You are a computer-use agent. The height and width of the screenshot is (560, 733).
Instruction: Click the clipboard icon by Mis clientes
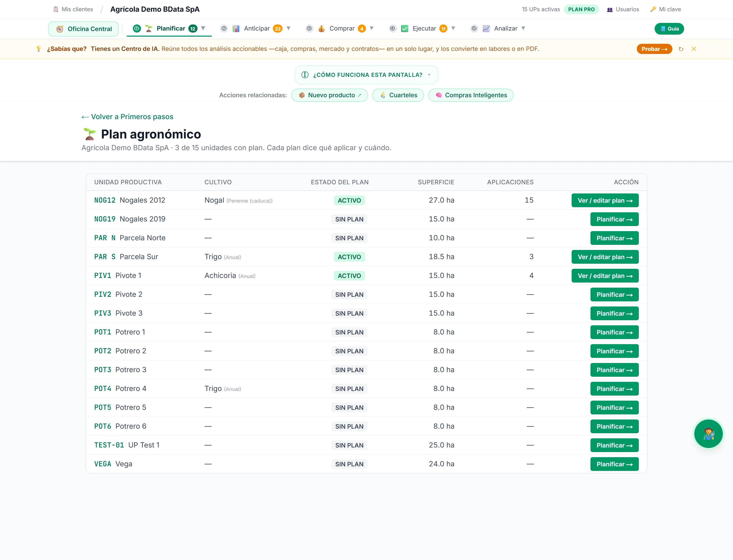tap(56, 9)
